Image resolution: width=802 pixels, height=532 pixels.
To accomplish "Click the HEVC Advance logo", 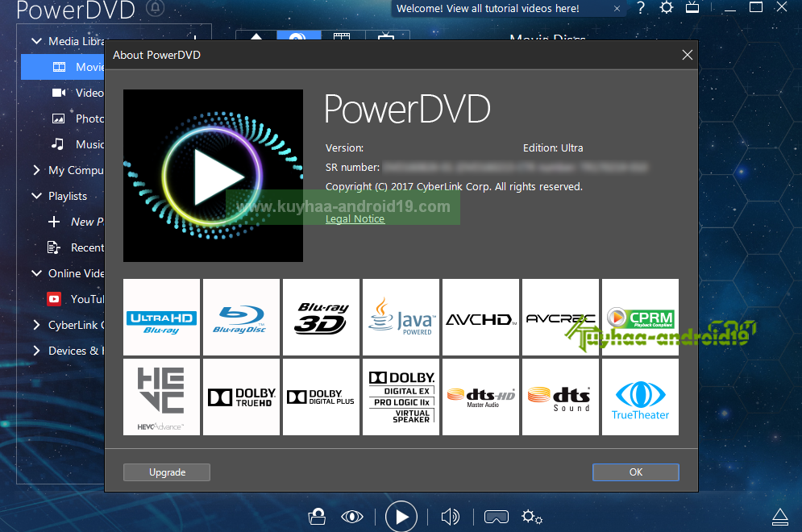I will tap(162, 397).
